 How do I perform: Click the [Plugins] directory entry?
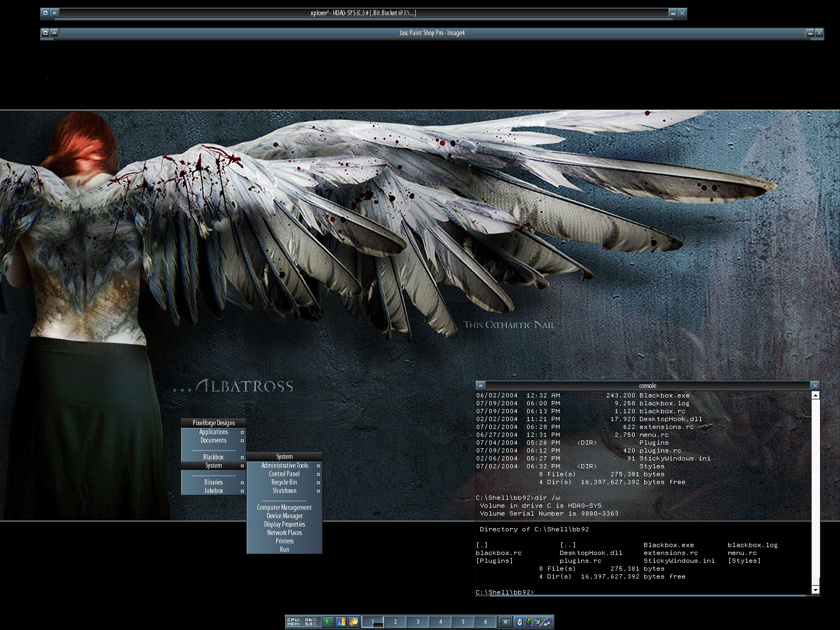(x=494, y=561)
